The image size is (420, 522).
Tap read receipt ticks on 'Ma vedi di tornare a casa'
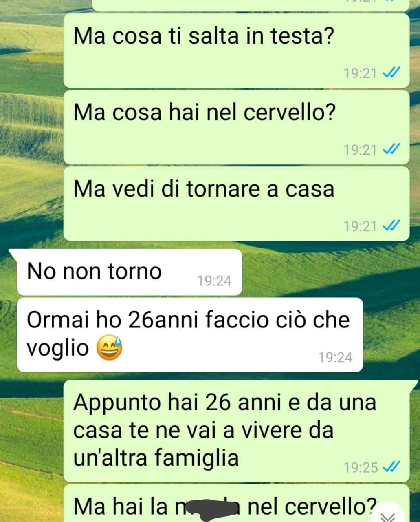392,226
